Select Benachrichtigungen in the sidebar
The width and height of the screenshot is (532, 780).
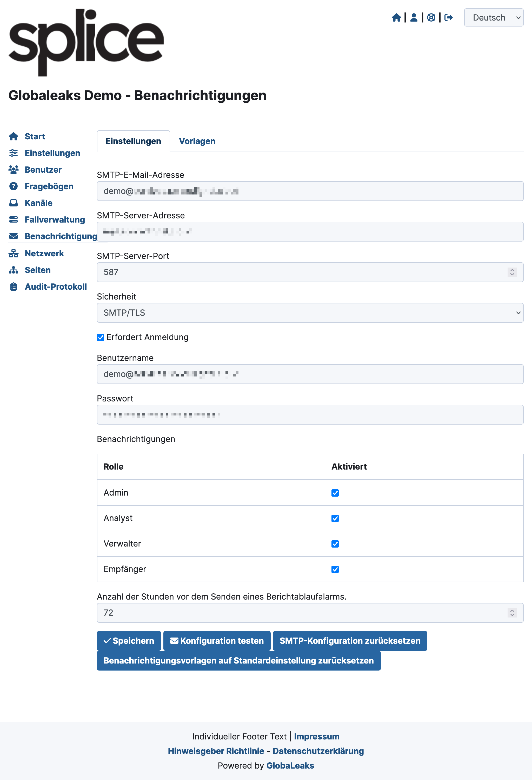pos(61,236)
